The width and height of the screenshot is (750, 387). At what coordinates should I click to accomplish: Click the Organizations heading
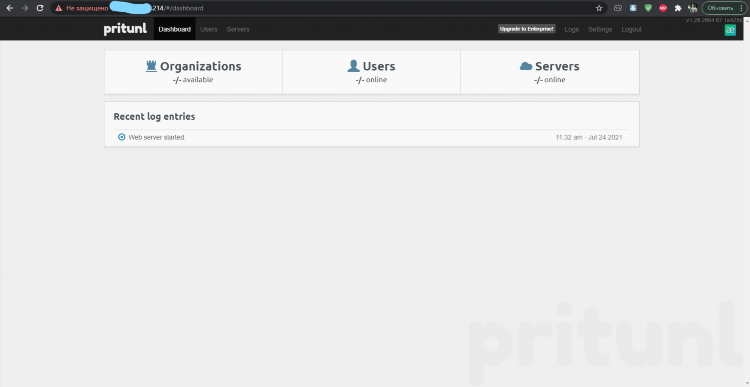click(x=201, y=66)
